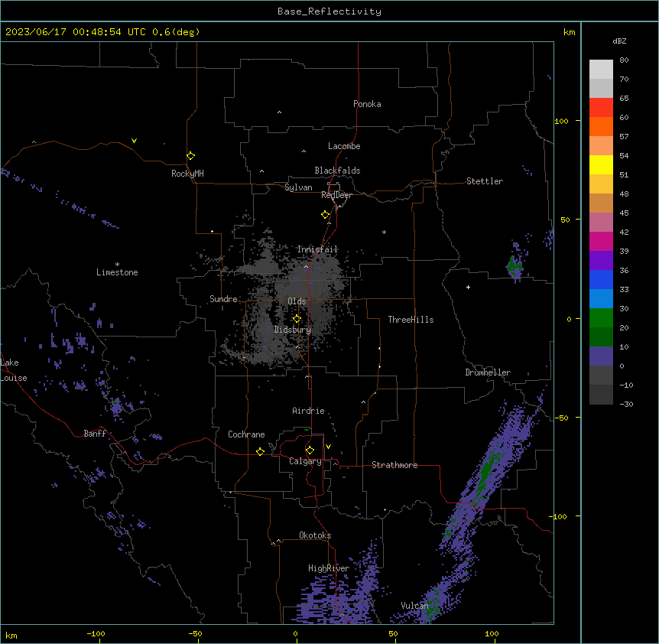Image resolution: width=659 pixels, height=644 pixels.
Task: Select the HighRiver label
Action: click(x=329, y=568)
